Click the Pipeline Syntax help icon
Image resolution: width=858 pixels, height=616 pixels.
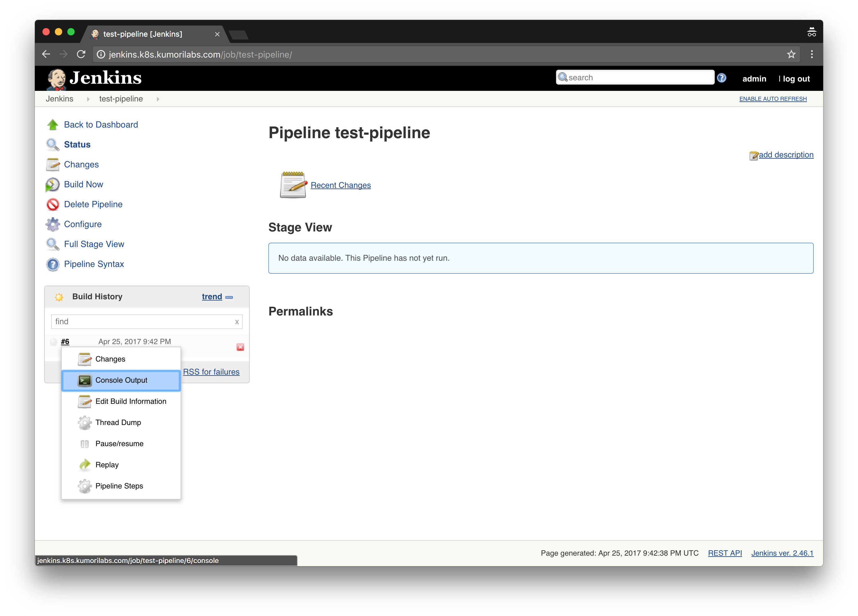point(53,264)
